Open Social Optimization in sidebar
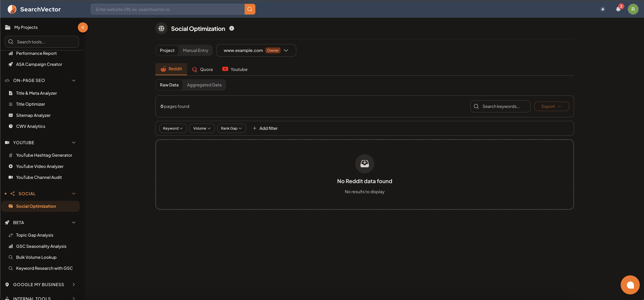The image size is (644, 300). [x=41, y=206]
